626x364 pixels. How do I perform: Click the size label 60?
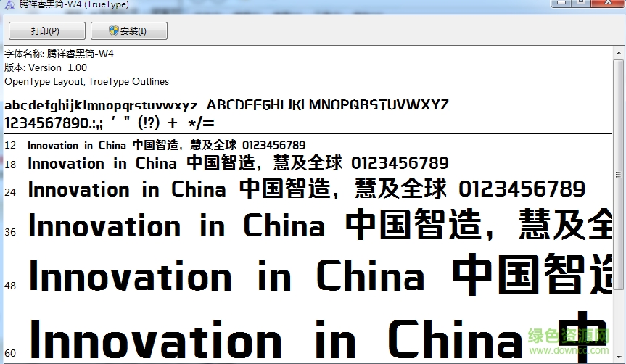pos(10,353)
